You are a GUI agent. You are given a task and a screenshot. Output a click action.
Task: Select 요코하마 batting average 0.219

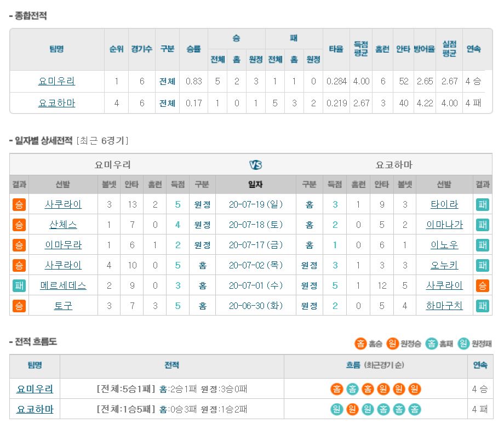coord(336,103)
